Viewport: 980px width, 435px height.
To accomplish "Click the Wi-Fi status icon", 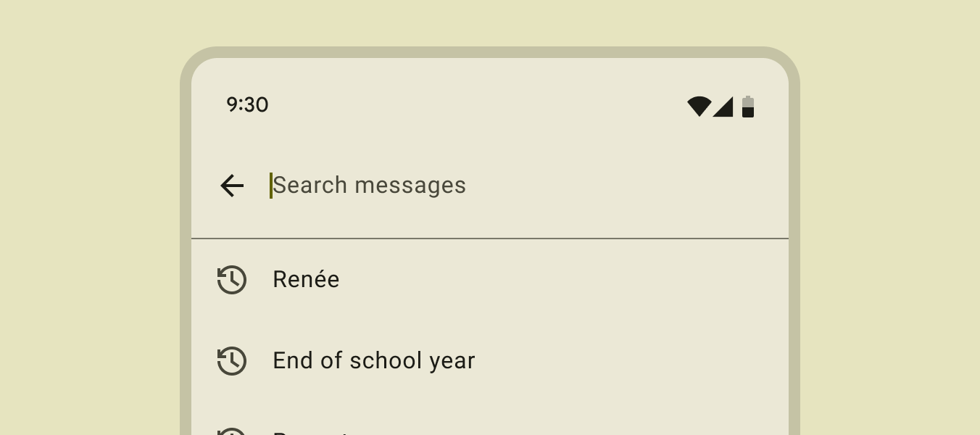I will (x=699, y=107).
